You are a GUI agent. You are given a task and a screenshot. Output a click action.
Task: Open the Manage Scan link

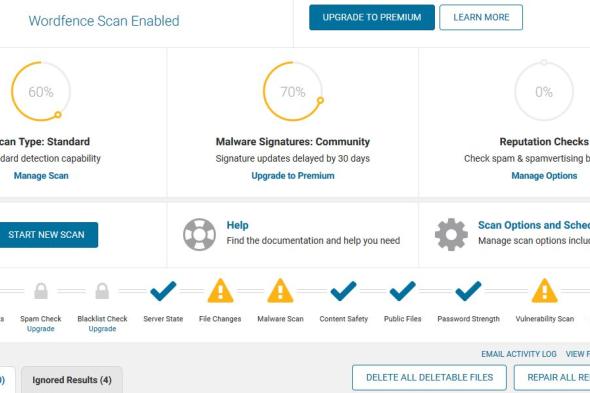click(41, 176)
